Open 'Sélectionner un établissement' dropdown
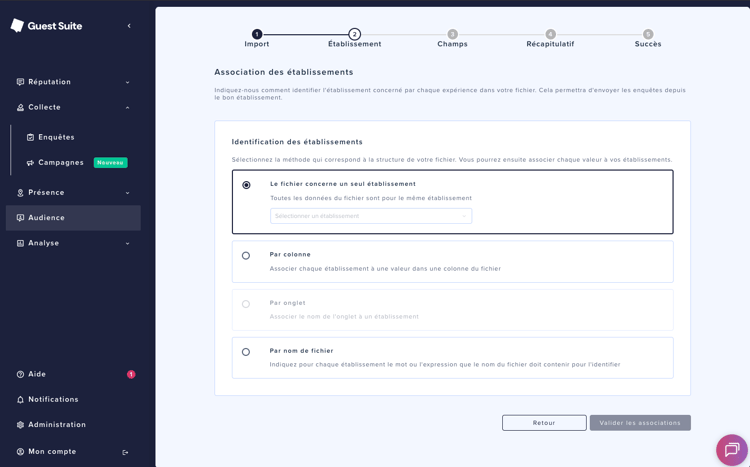Screen dimensions: 750x467 point(370,216)
